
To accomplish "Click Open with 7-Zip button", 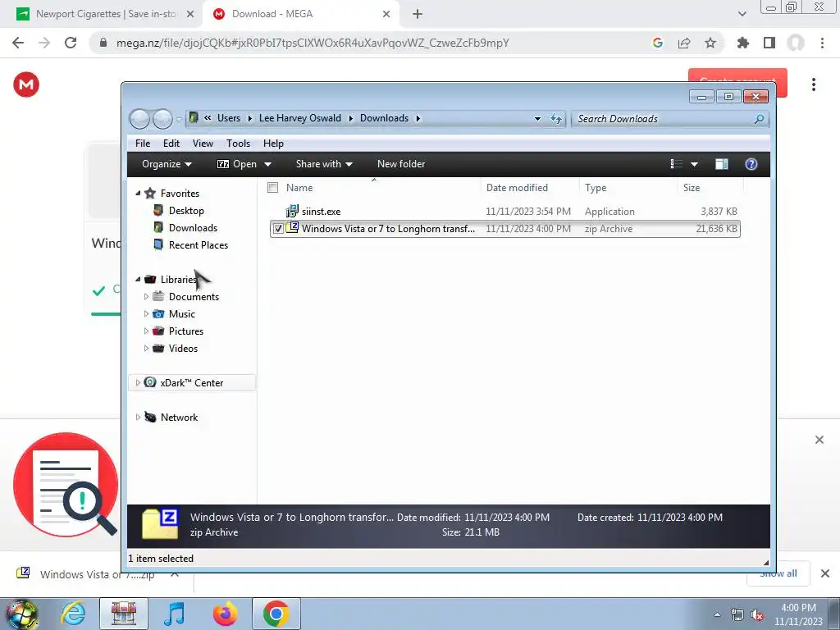I will (x=237, y=164).
